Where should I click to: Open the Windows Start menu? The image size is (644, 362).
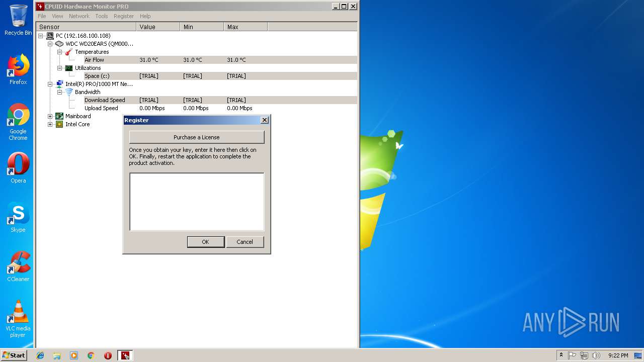(14, 355)
